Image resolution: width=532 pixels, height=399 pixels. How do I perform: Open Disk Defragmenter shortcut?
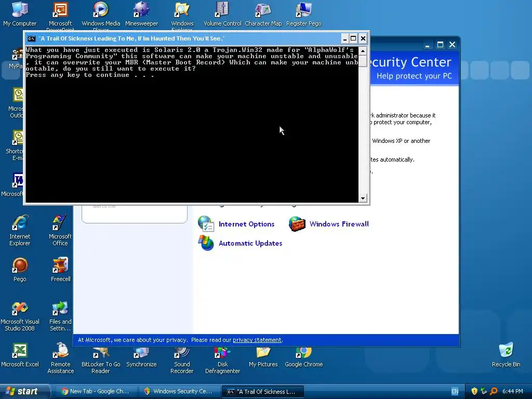[222, 361]
